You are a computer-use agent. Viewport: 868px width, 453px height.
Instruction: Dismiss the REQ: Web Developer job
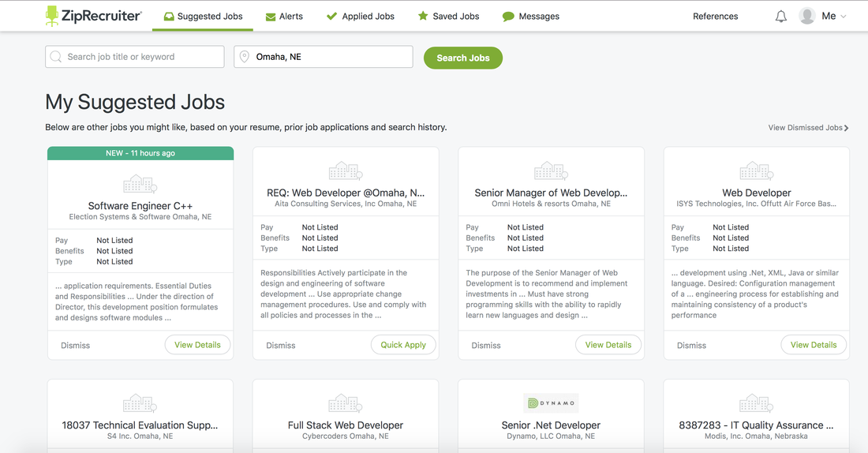point(281,345)
